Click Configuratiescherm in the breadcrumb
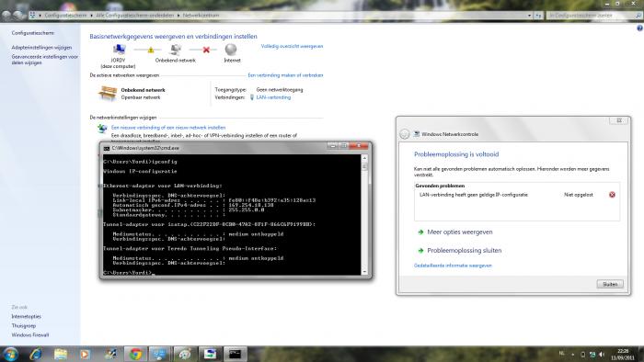The image size is (644, 362). tap(65, 16)
